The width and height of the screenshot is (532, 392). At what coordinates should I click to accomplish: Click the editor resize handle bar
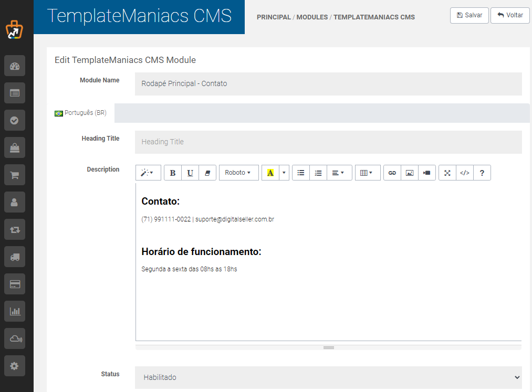[328, 347]
